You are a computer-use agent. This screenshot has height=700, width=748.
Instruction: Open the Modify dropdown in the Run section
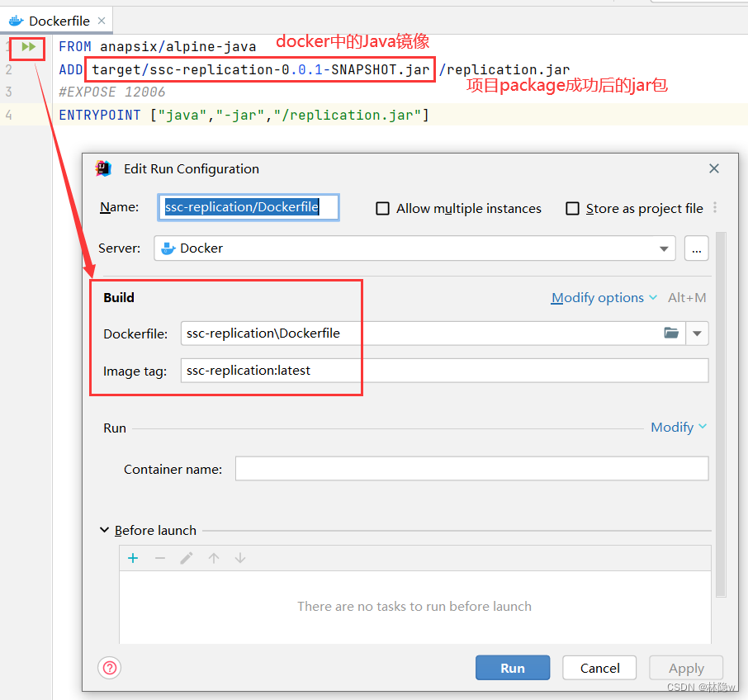[679, 427]
